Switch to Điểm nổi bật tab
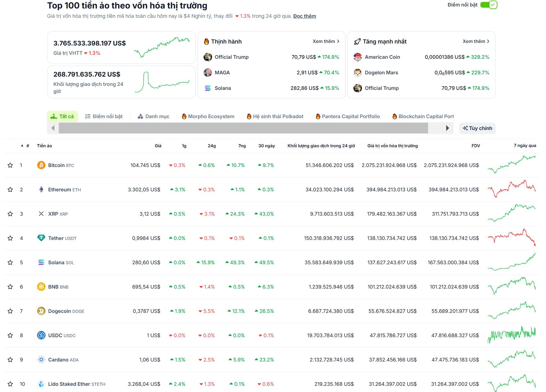 pos(104,116)
